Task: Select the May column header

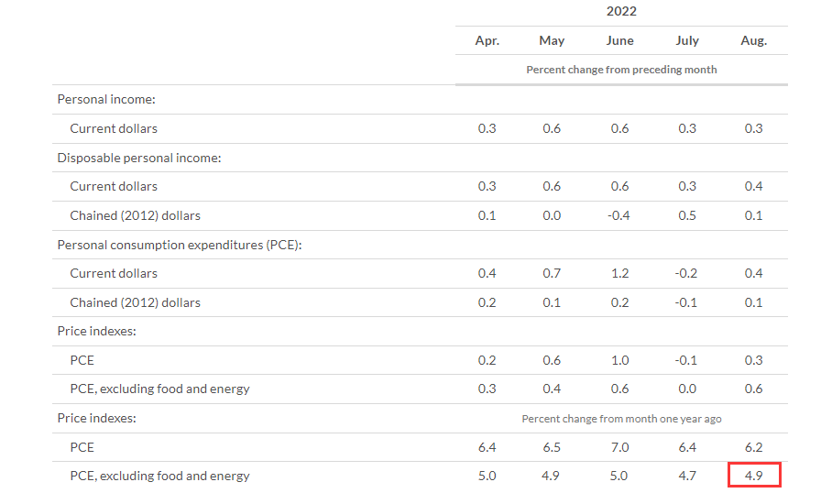Action: [x=552, y=40]
